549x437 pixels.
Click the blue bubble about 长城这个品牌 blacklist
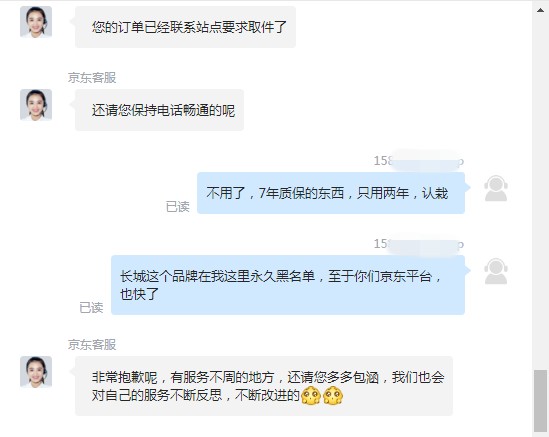coord(288,285)
